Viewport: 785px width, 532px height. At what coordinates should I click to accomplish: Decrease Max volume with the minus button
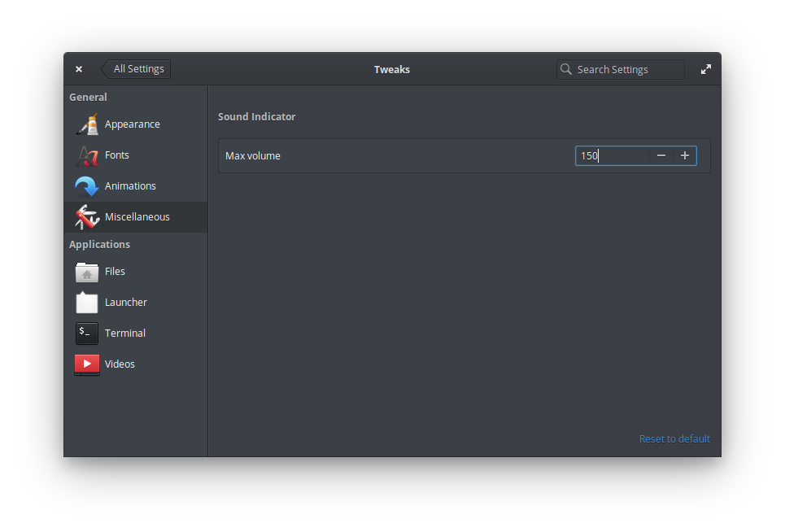(x=661, y=155)
